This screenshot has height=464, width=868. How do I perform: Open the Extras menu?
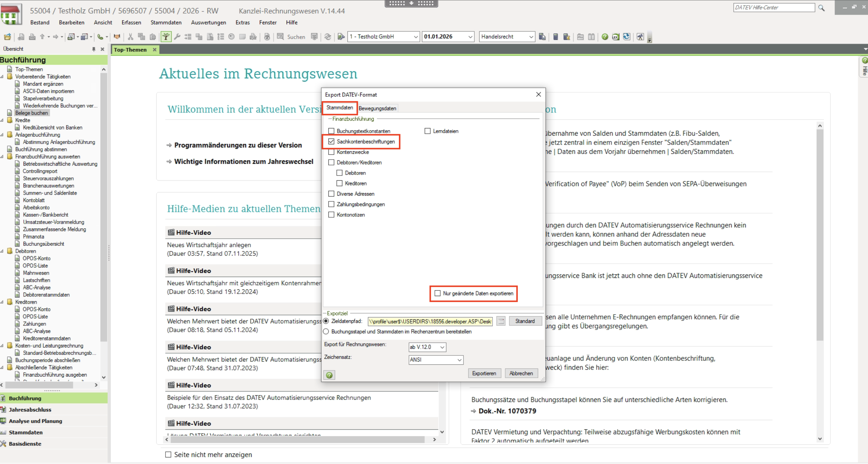point(243,23)
